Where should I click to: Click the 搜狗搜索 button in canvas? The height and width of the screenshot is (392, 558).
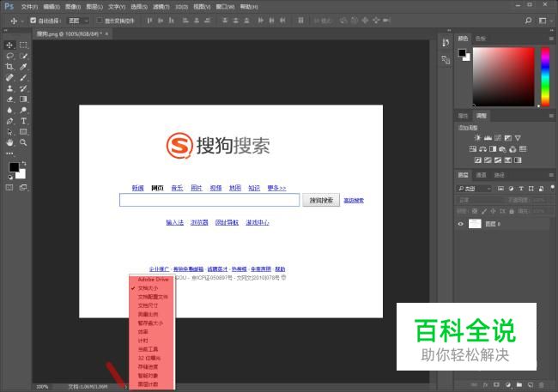(321, 200)
